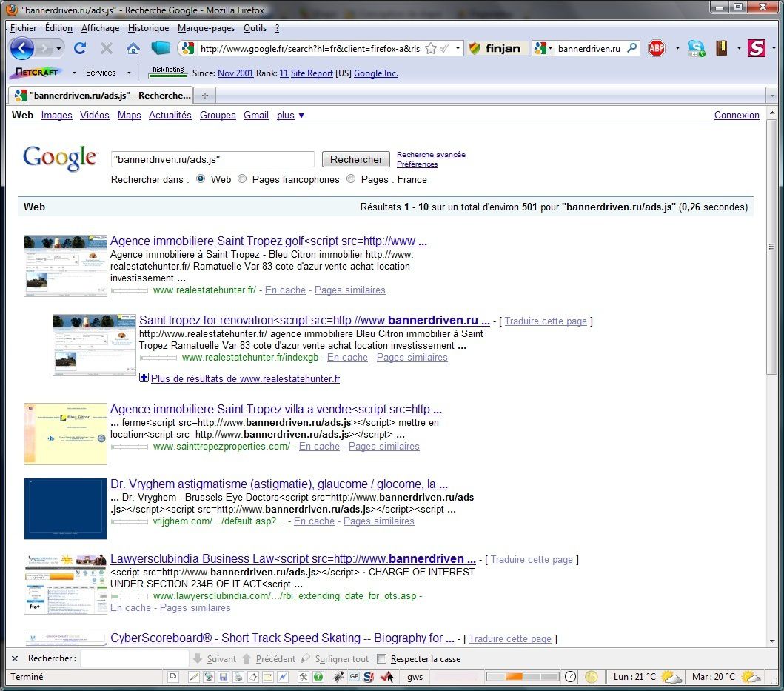Click the GP status bar icon
Screen dimensions: 784x691
click(x=354, y=676)
